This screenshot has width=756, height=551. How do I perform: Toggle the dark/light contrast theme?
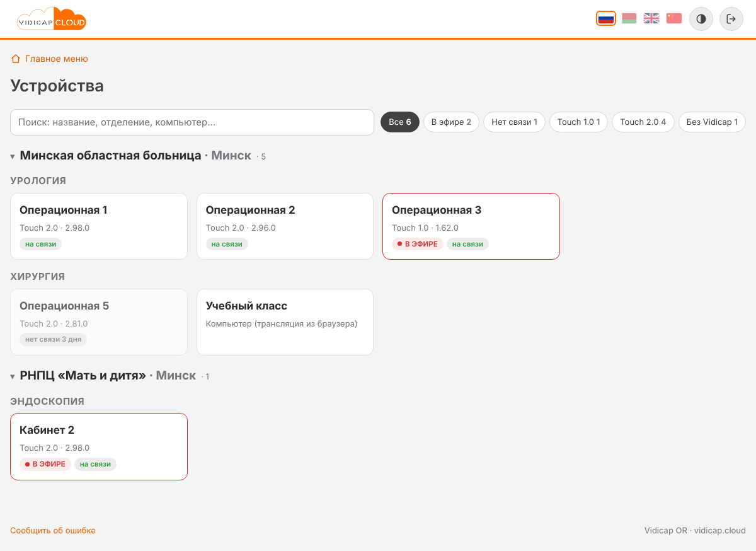tap(701, 19)
